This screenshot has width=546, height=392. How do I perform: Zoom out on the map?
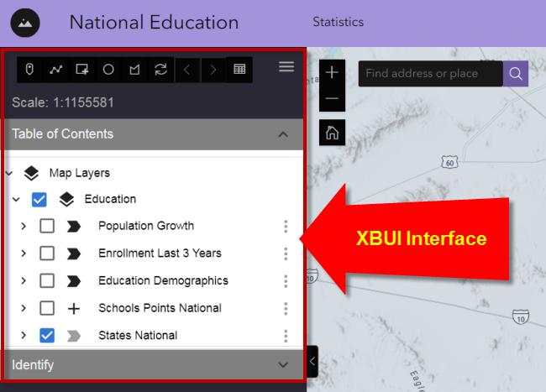tap(332, 98)
